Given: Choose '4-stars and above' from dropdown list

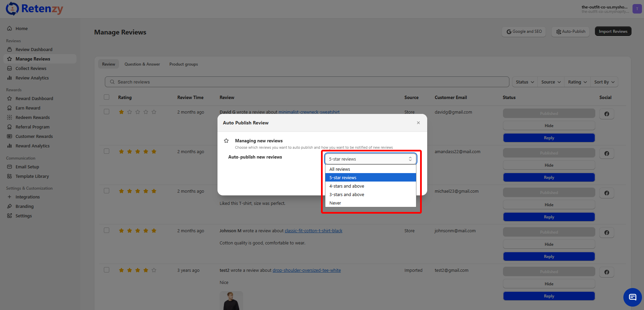Looking at the screenshot, I should point(347,186).
